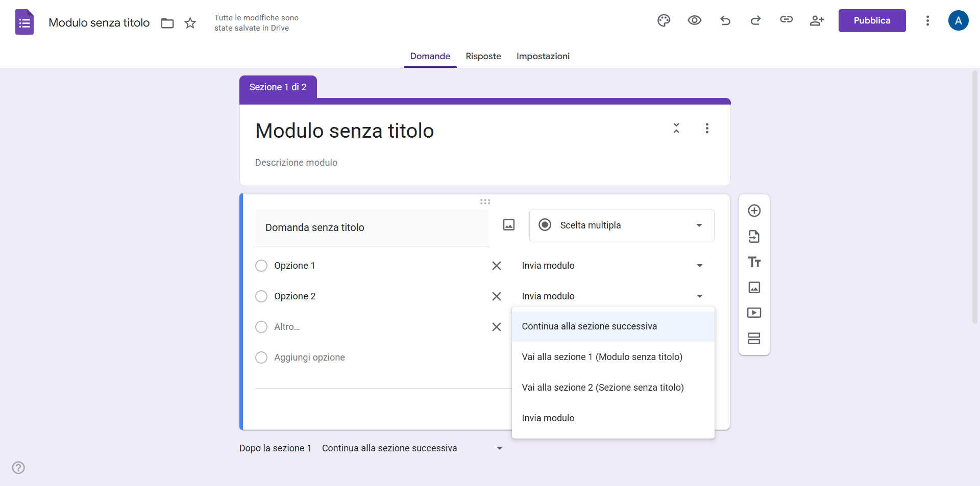Select the Opzione 2 radio button

tap(261, 296)
